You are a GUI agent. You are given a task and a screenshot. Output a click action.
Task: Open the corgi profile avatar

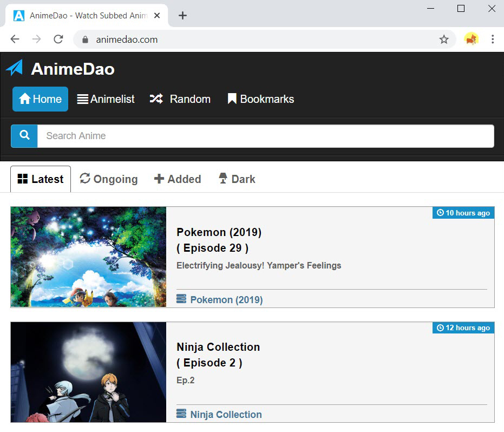pos(471,39)
